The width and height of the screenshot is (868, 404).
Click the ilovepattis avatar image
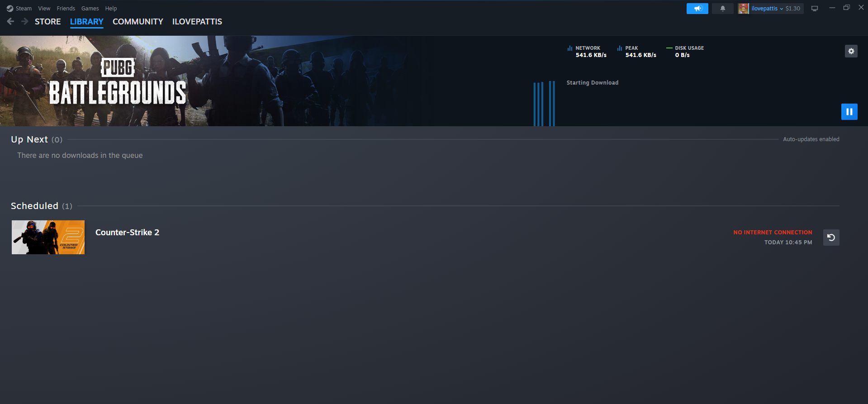pyautogui.click(x=744, y=9)
